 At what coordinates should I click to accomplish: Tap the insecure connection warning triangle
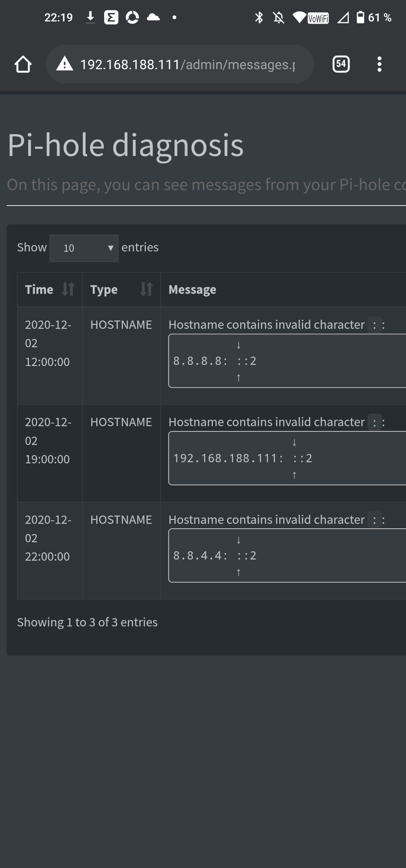tap(65, 64)
